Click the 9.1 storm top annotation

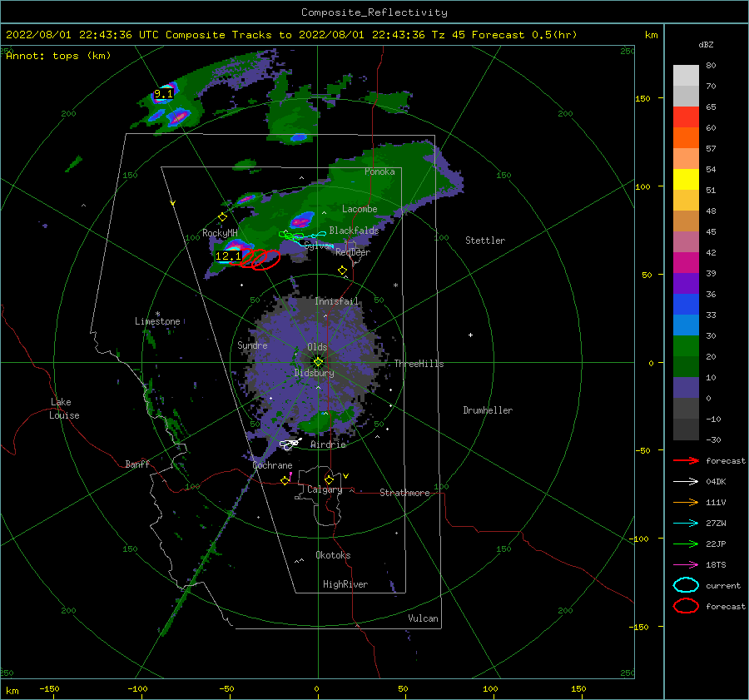[x=163, y=94]
